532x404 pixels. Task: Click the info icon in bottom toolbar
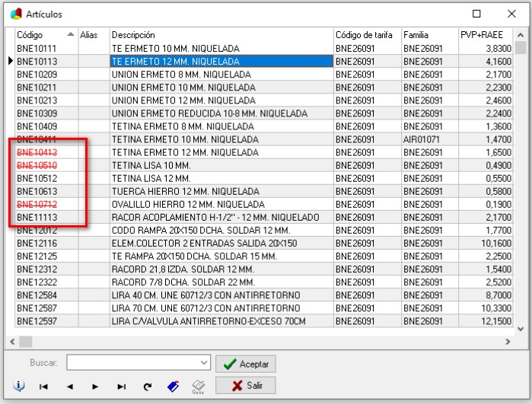20,387
